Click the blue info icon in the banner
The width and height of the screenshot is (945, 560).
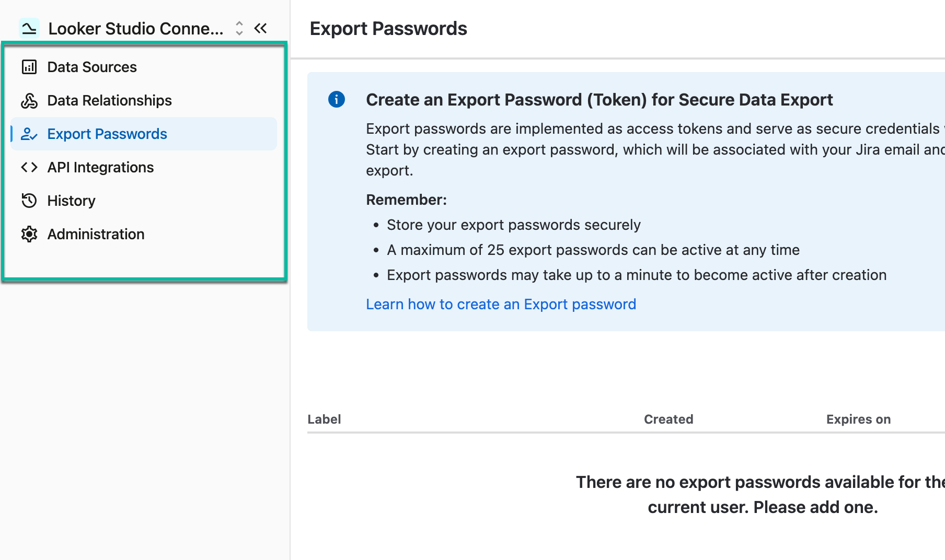(x=337, y=99)
